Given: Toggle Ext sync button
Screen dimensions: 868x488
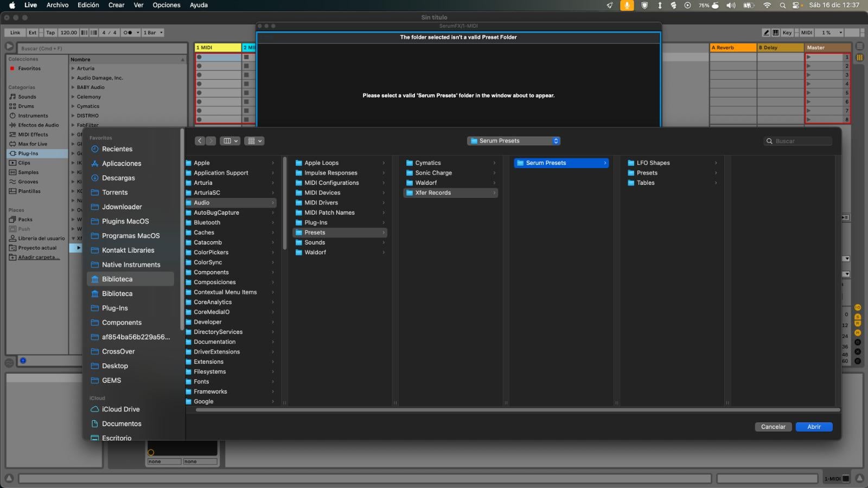Looking at the screenshot, I should click(x=33, y=33).
